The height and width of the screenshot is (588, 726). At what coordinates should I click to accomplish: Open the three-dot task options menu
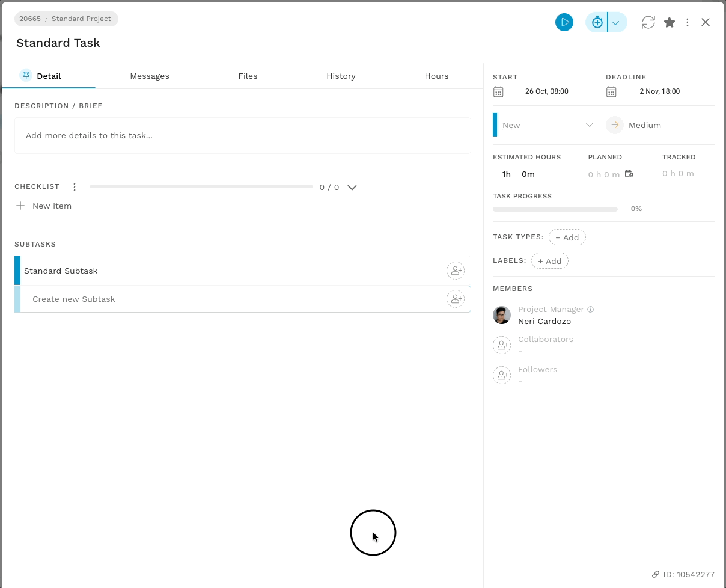tap(688, 23)
